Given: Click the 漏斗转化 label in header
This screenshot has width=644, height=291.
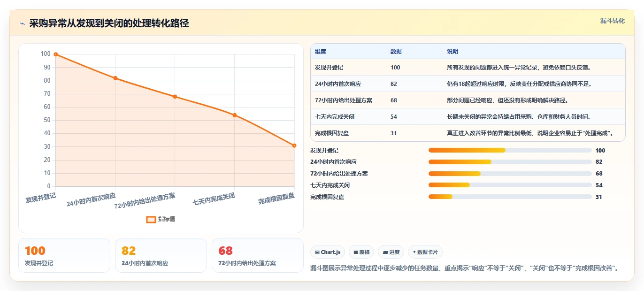Looking at the screenshot, I should tap(613, 21).
